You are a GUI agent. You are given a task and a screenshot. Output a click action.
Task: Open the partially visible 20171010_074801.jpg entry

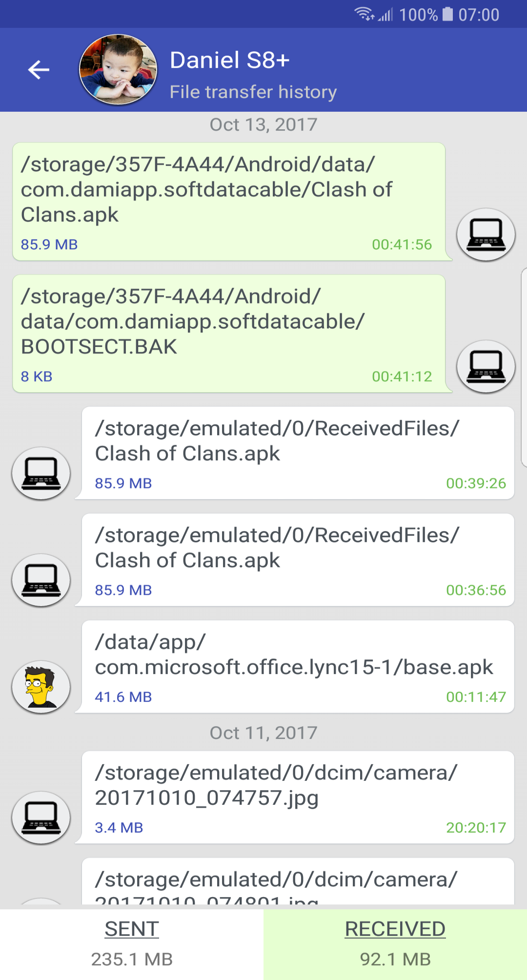298,882
